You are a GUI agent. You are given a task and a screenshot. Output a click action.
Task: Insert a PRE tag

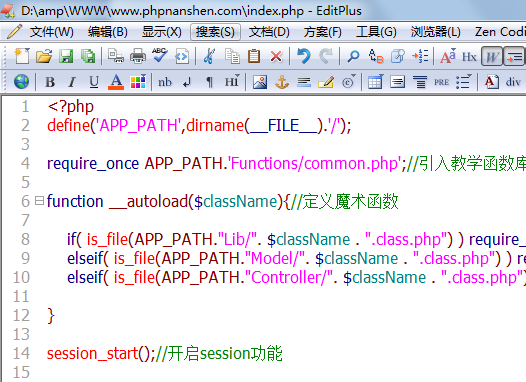[x=441, y=83]
